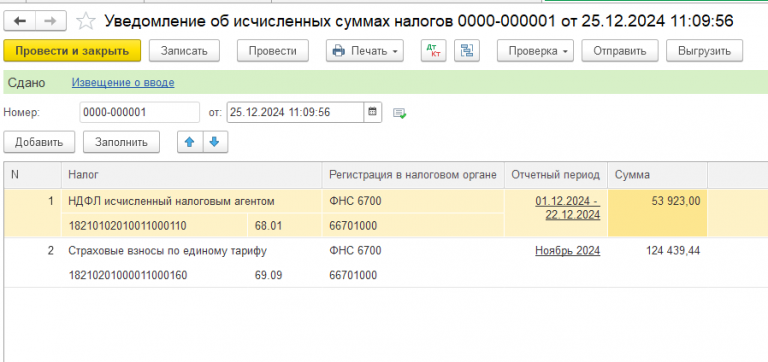The image size is (768, 362).
Task: Click the Отправить button
Action: (x=620, y=50)
